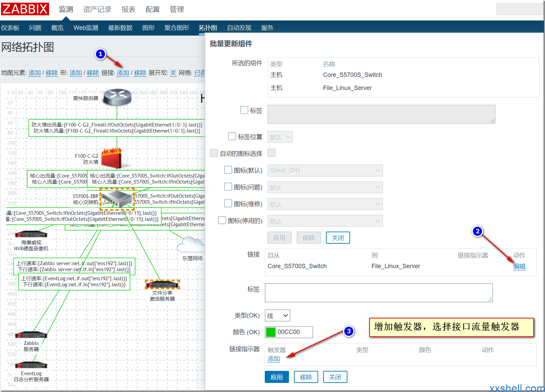This screenshot has width=545, height=392.
Task: Click the disabled component 标签 text area
Action: click(x=381, y=114)
